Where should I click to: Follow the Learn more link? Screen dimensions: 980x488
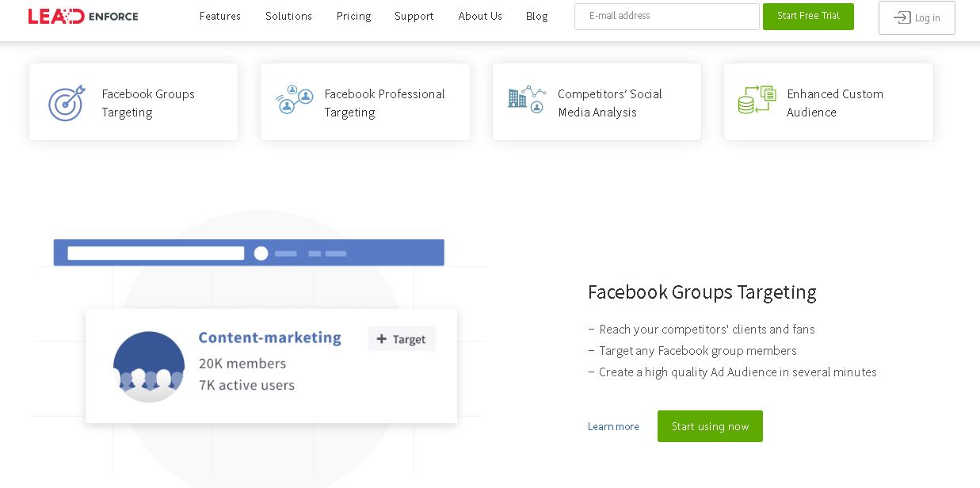click(x=613, y=426)
